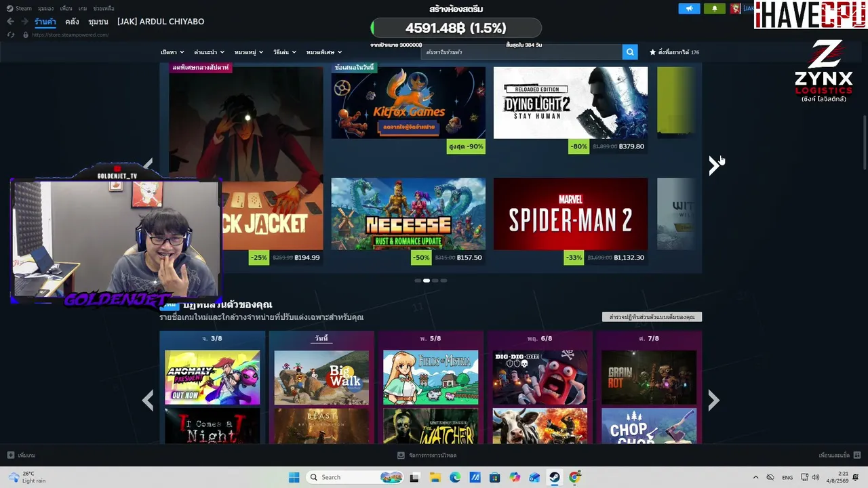
Task: Click the magnifier search button in the store
Action: (x=630, y=52)
